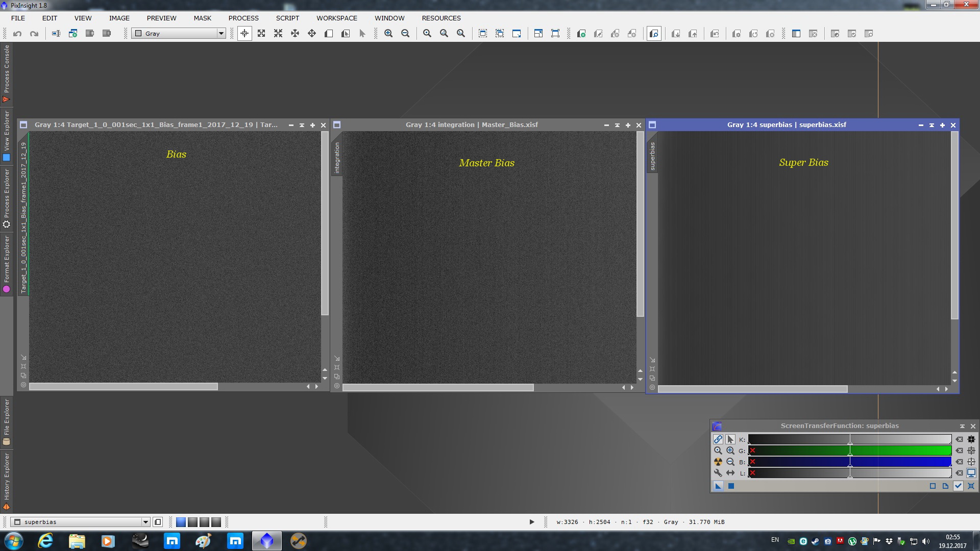The height and width of the screenshot is (551, 980).
Task: Reset the L channel in STF
Action: 959,473
